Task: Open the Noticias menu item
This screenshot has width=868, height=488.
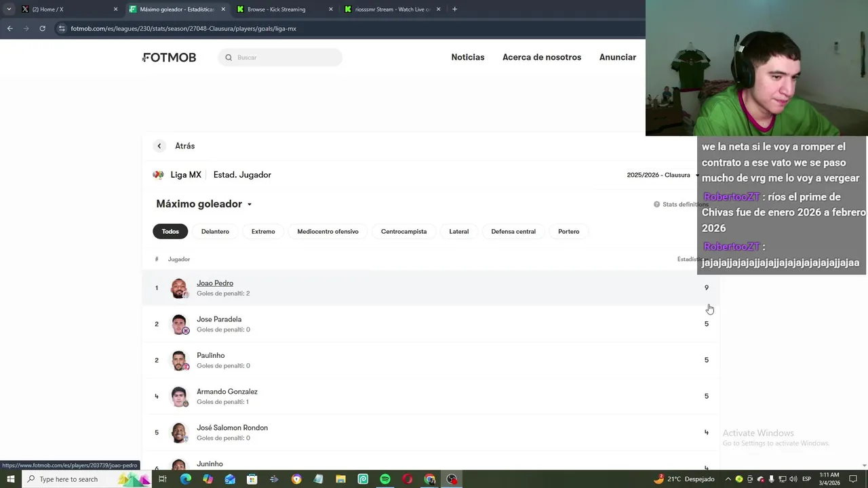Action: click(468, 57)
